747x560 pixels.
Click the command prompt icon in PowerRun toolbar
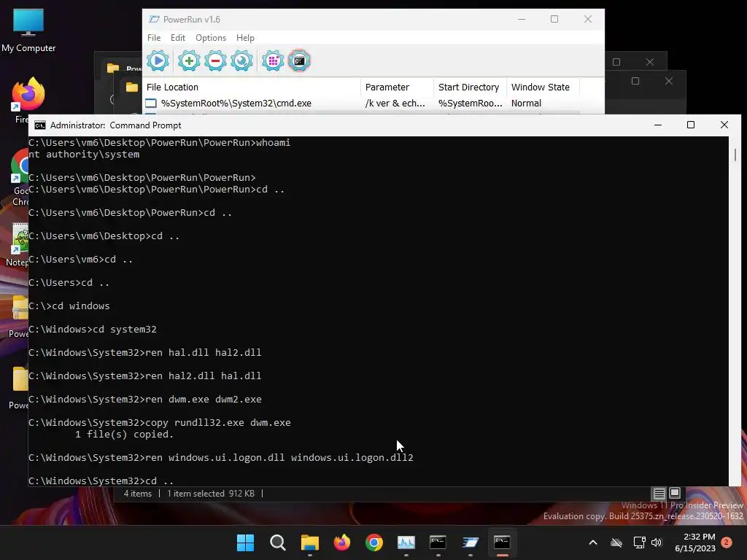point(299,61)
